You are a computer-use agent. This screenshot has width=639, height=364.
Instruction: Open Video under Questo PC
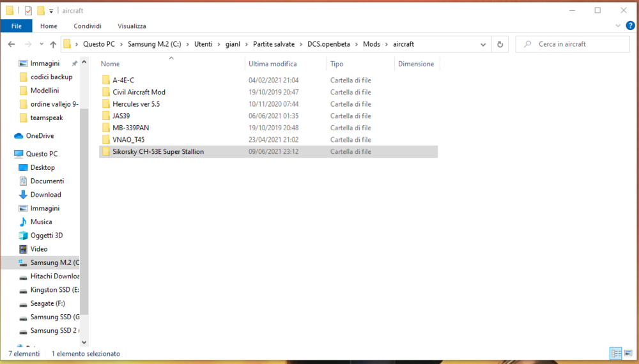(39, 249)
